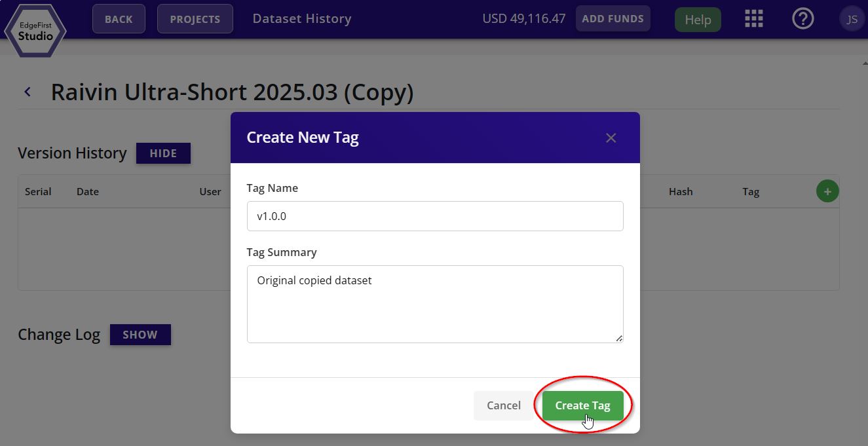868x446 pixels.
Task: Select the Dataset History title in the navbar
Action: point(301,18)
